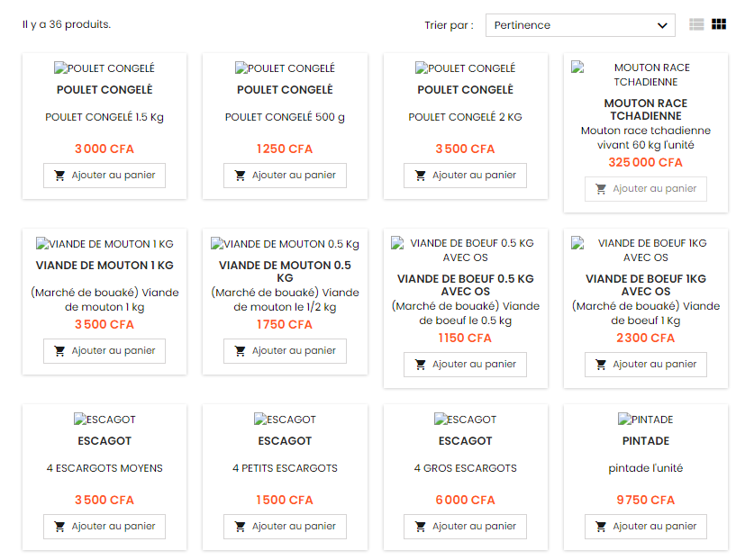Click cart icon for 4 PETITS ESCARGOTS
736x560 pixels.
[x=240, y=527]
